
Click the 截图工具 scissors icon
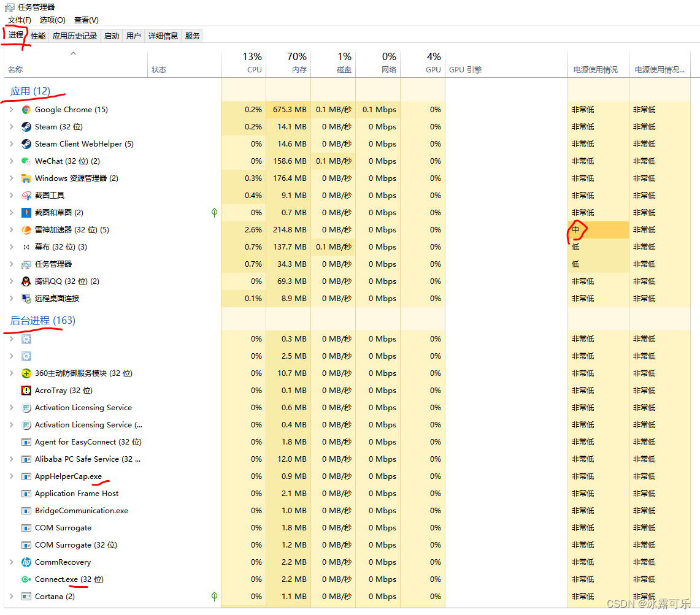[26, 196]
